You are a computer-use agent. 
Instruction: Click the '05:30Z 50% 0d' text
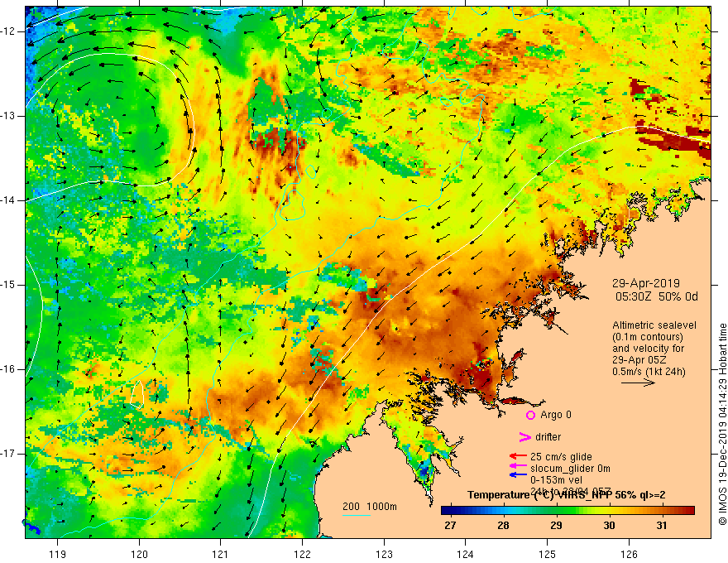(x=657, y=296)
